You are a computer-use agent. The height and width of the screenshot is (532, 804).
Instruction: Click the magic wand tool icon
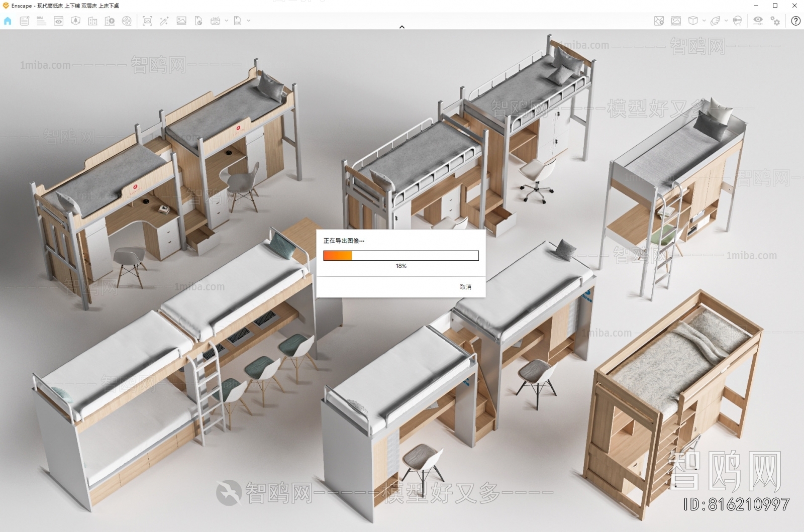[164, 21]
